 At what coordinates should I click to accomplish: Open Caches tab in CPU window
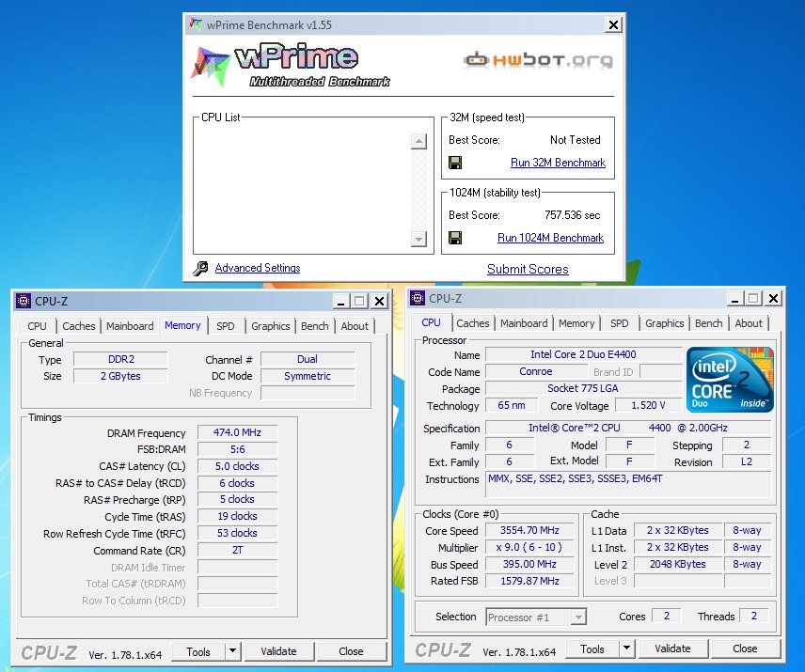coord(472,323)
